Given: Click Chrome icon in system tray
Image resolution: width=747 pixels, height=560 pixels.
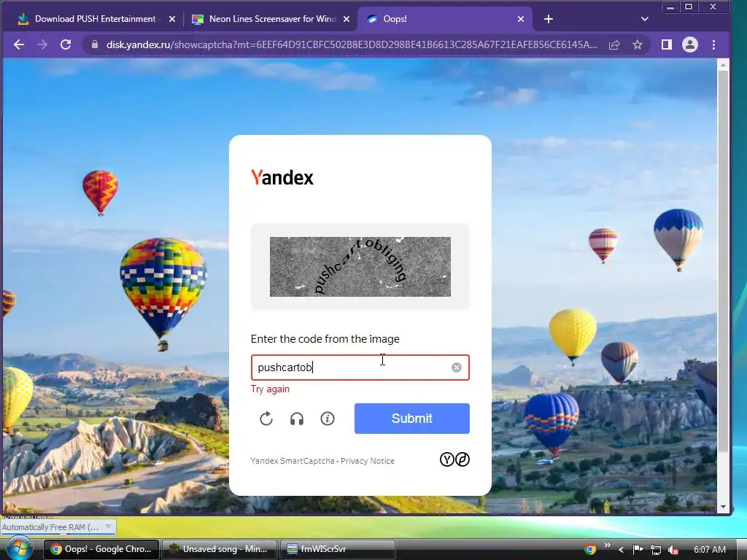Looking at the screenshot, I should point(589,550).
